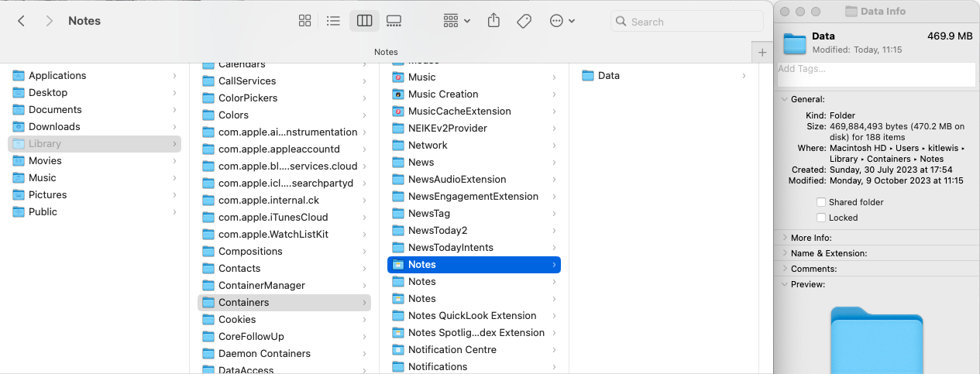The height and width of the screenshot is (374, 980).
Task: Select com.apple.WatchListKit folder
Action: tap(284, 234)
